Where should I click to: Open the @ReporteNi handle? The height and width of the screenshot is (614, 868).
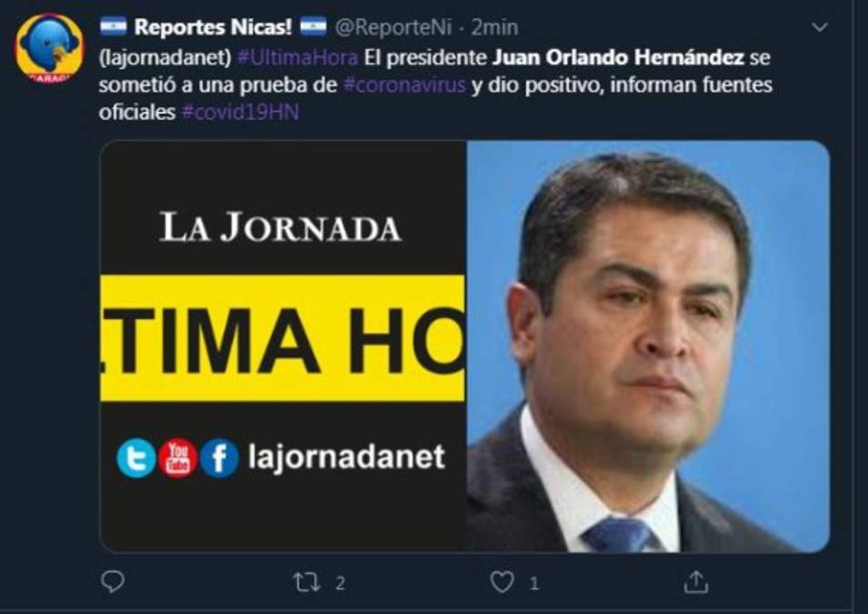pos(393,27)
